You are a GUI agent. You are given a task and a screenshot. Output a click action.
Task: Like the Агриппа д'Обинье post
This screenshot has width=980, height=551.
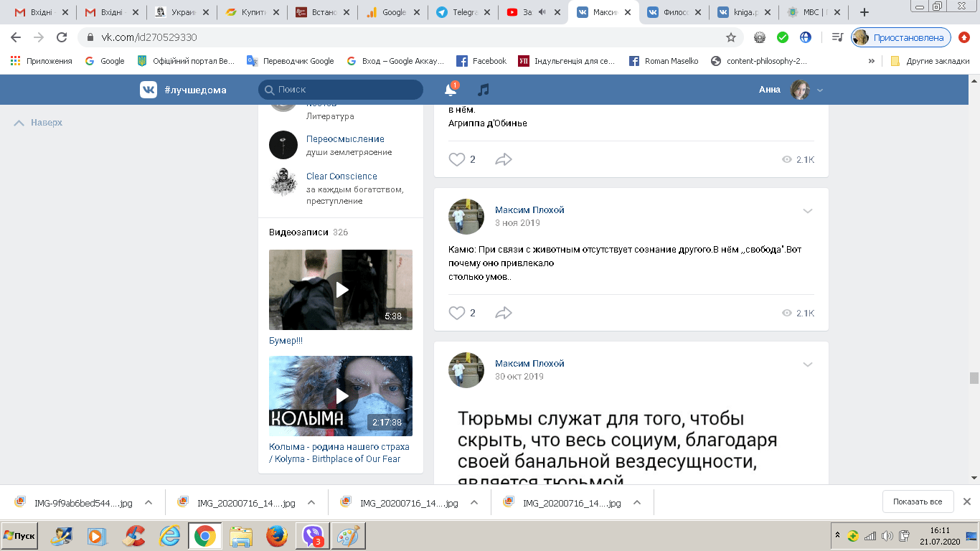pos(457,159)
